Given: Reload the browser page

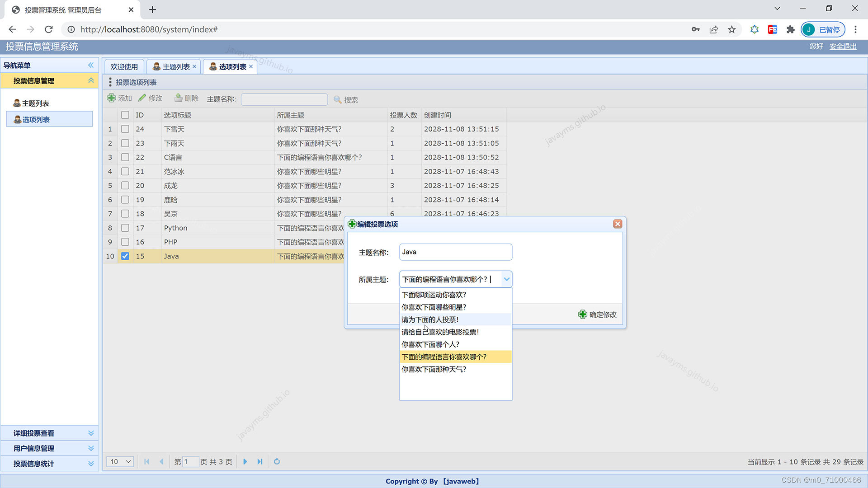Looking at the screenshot, I should pyautogui.click(x=49, y=29).
